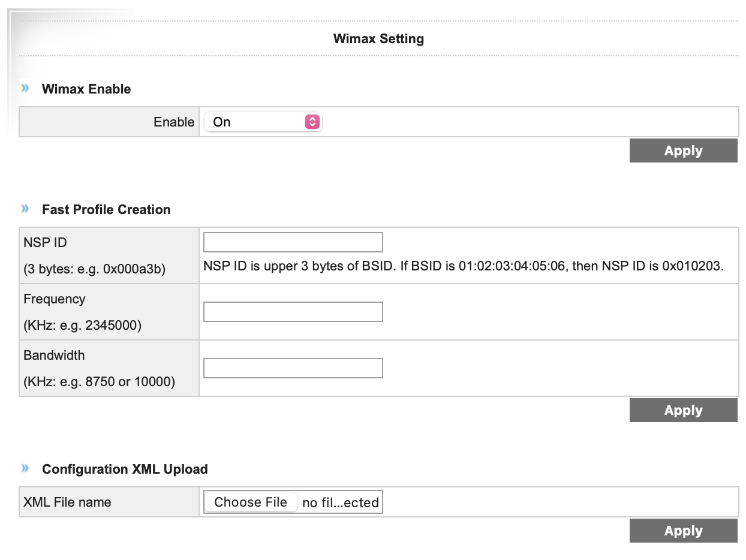Click the Wimax Setting page title
Screen dimensions: 746x560
[378, 39]
